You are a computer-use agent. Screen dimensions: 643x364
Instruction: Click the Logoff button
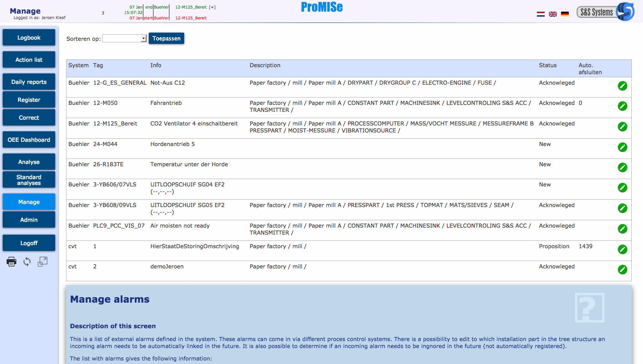click(29, 243)
